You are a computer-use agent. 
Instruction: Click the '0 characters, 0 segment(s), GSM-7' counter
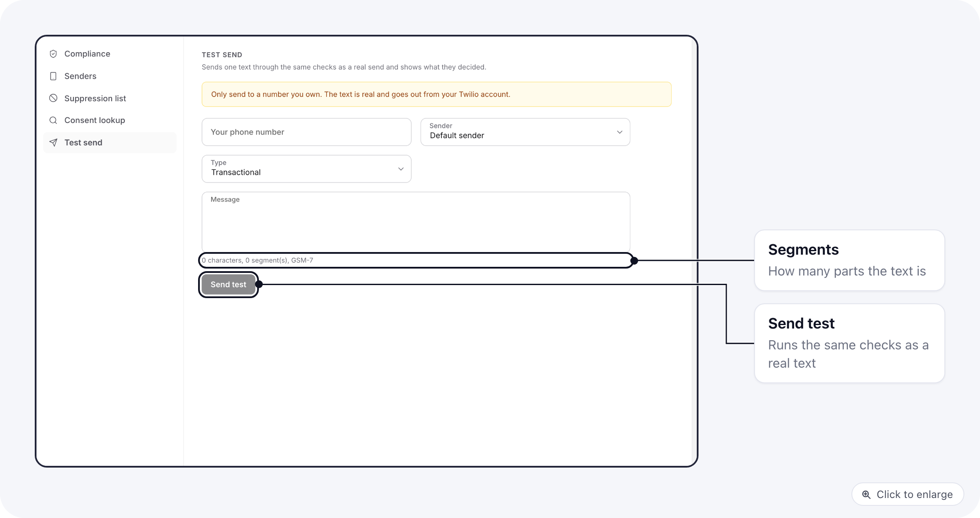tap(258, 260)
